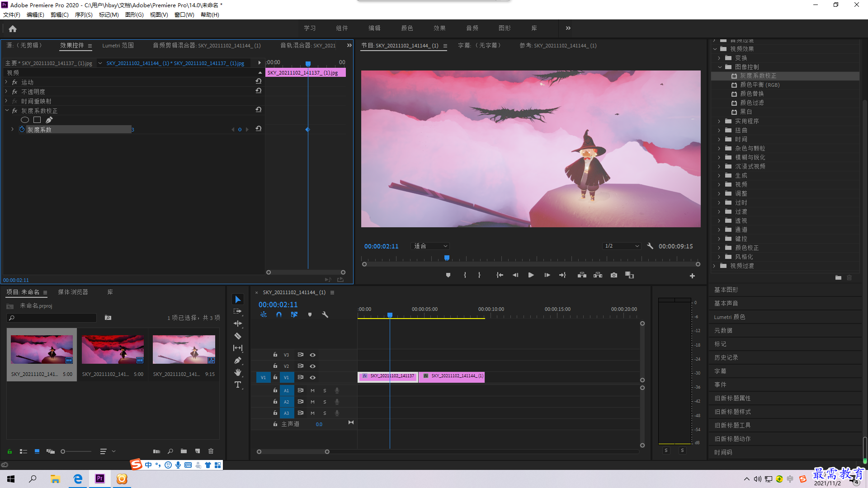This screenshot has width=868, height=488.
Task: Select the Slip tool
Action: (238, 348)
